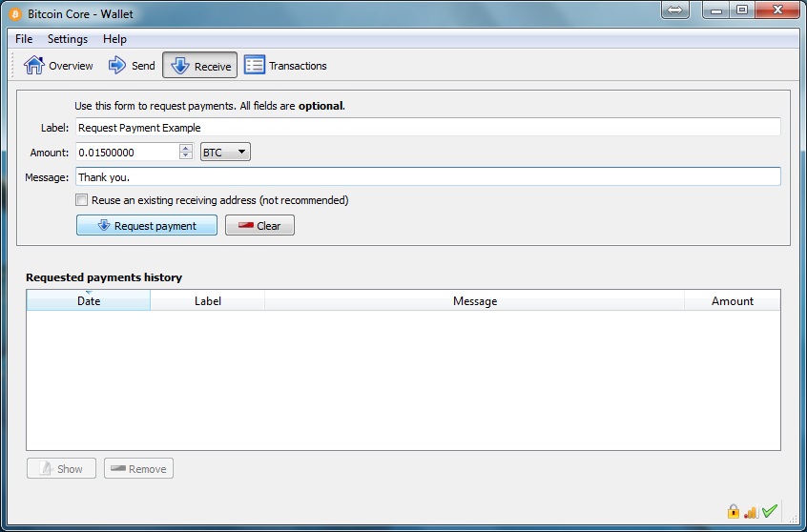The height and width of the screenshot is (532, 807).
Task: Click the Message input field
Action: point(427,177)
